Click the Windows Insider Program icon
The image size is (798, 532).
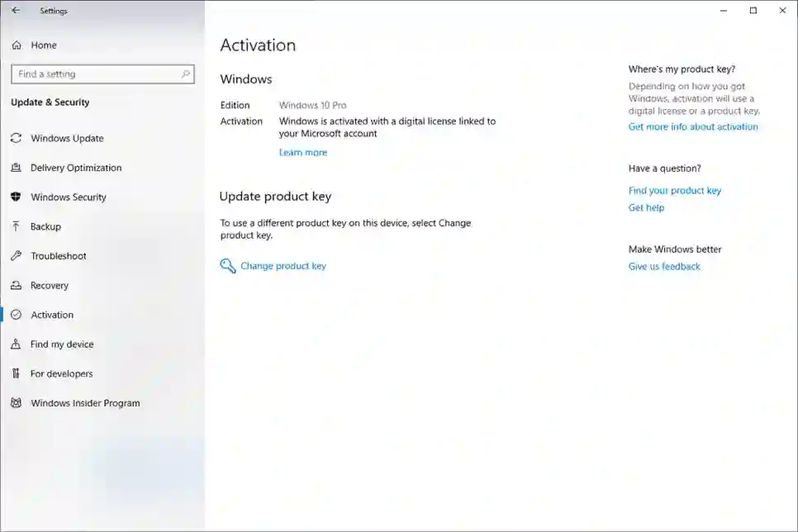[x=17, y=402]
